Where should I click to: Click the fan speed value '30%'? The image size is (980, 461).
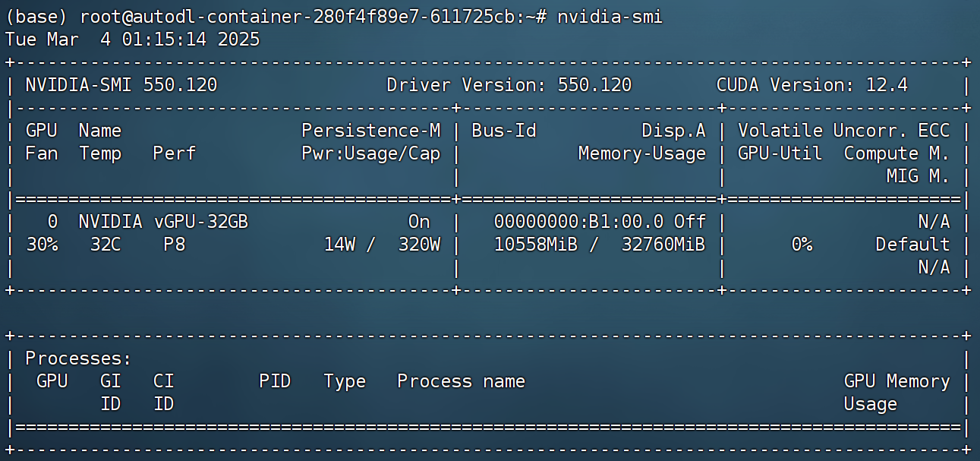pyautogui.click(x=42, y=245)
